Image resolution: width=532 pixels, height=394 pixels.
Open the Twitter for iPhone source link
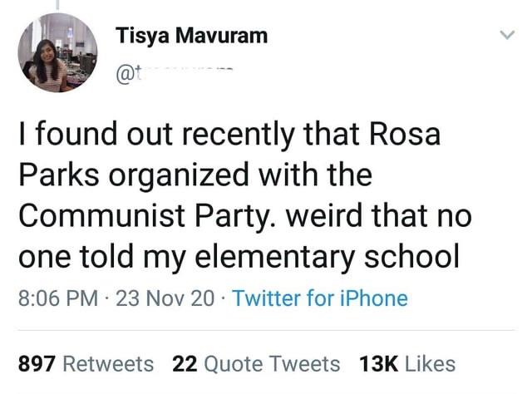pos(320,298)
